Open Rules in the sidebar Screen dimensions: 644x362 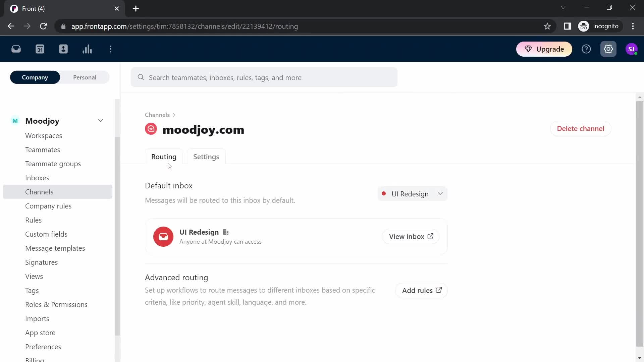34,220
